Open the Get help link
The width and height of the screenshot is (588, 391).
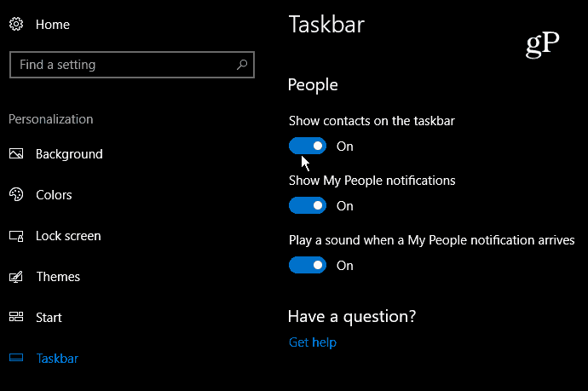(x=313, y=342)
